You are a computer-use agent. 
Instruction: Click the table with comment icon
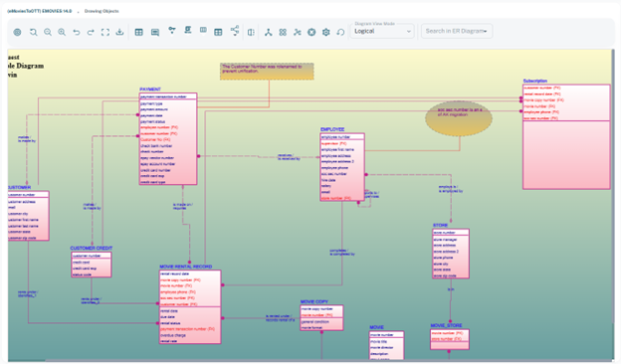point(155,32)
